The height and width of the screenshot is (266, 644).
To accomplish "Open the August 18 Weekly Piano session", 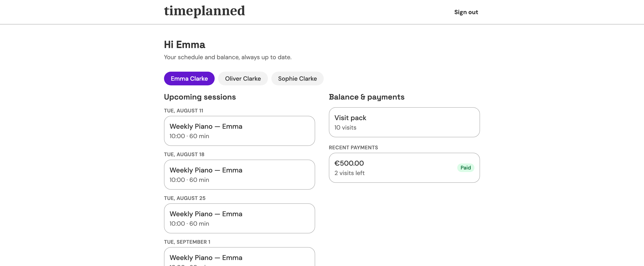I will click(x=239, y=175).
